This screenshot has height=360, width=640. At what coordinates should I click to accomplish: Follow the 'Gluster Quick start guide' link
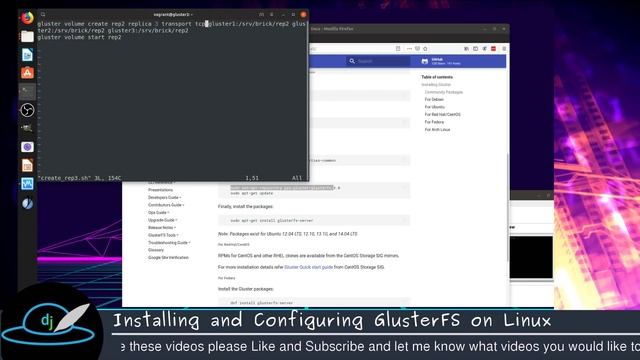309,267
